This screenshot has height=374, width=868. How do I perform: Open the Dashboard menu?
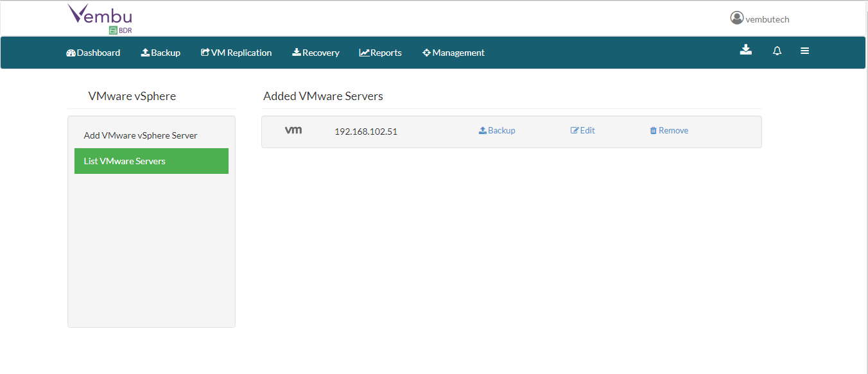[93, 53]
